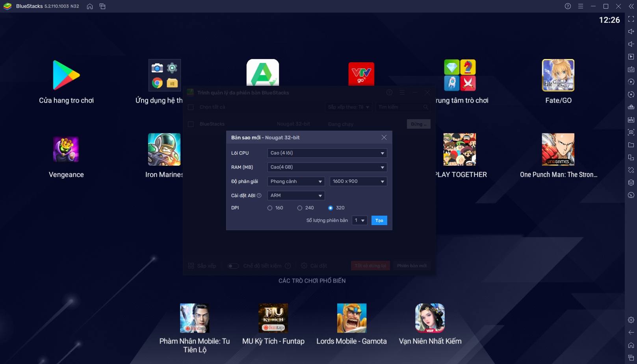Viewport: 637px width, 364px height.
Task: Click the Android home icon in sidebar
Action: pyautogui.click(x=631, y=345)
